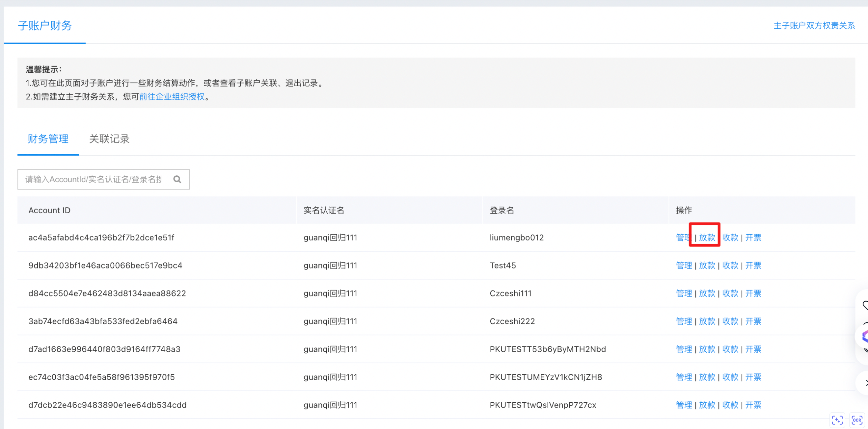Screen dimensions: 868x429
Task: Select the 财务管理 tab
Action: pyautogui.click(x=48, y=139)
